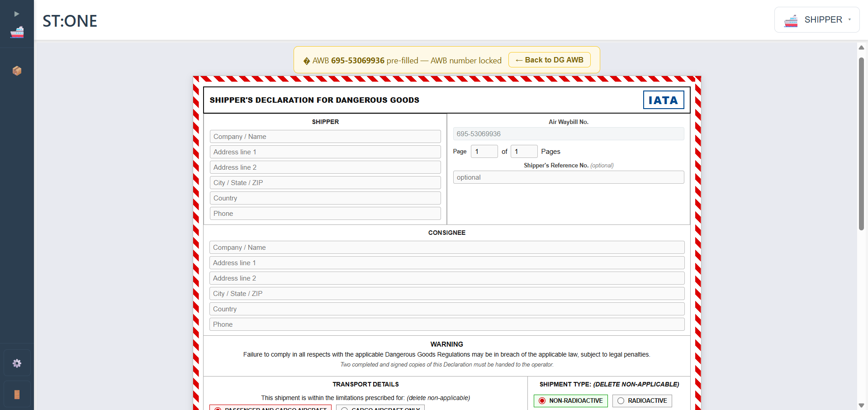The width and height of the screenshot is (868, 410).
Task: Open settings via the gear icon
Action: pyautogui.click(x=17, y=363)
